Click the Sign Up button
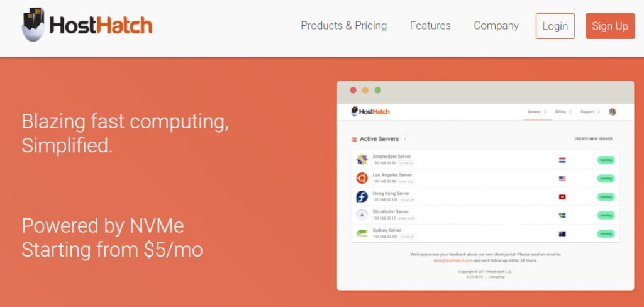The image size is (644, 307). pos(610,26)
